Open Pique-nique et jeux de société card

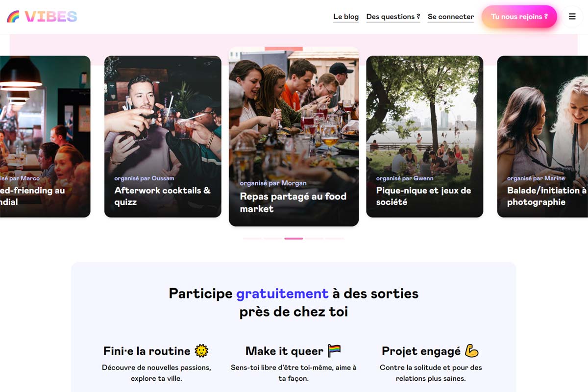[x=425, y=137]
